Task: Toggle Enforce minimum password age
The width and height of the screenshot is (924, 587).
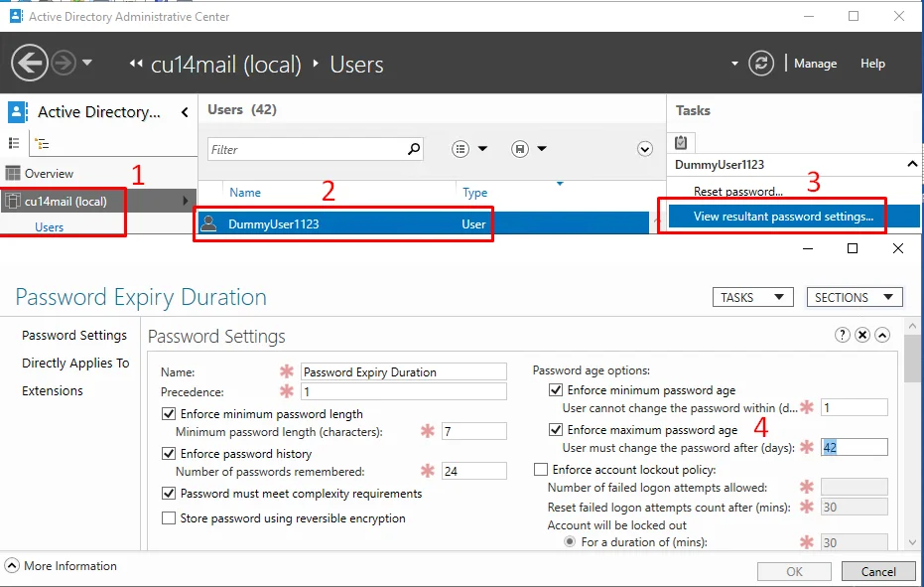Action: pyautogui.click(x=555, y=390)
